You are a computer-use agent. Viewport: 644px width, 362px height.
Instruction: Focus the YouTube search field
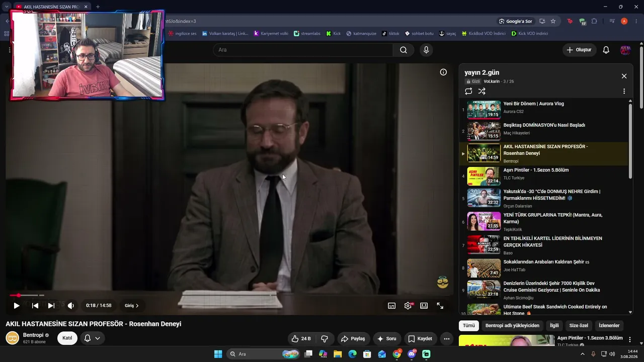(303, 50)
